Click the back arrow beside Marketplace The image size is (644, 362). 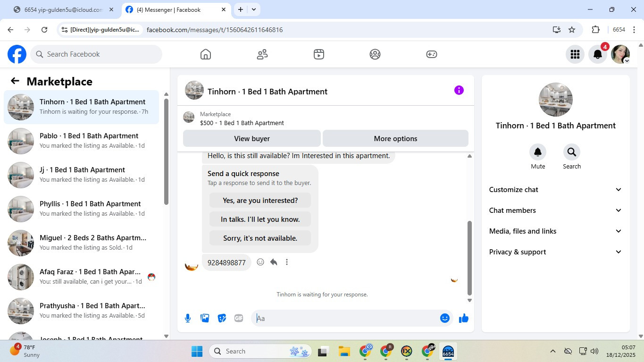[x=15, y=81]
